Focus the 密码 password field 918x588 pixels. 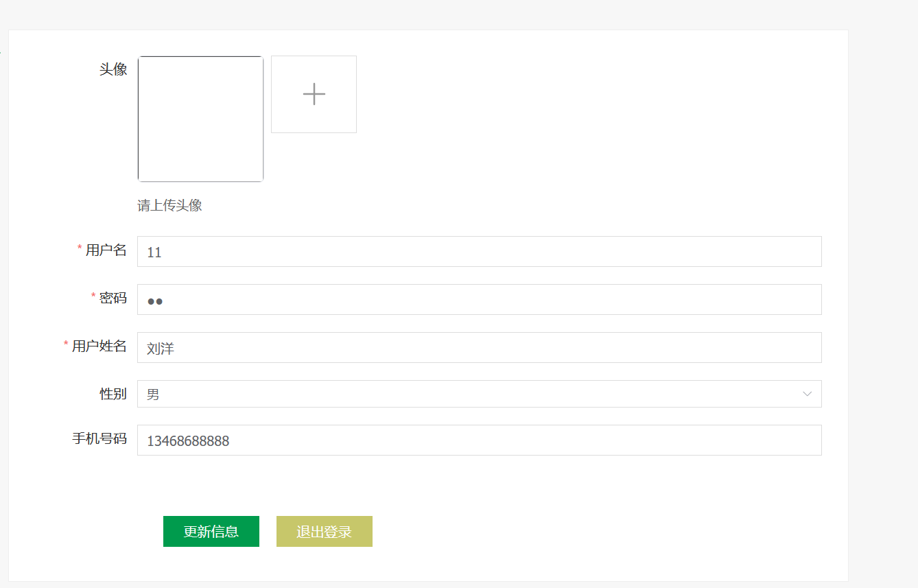point(479,300)
